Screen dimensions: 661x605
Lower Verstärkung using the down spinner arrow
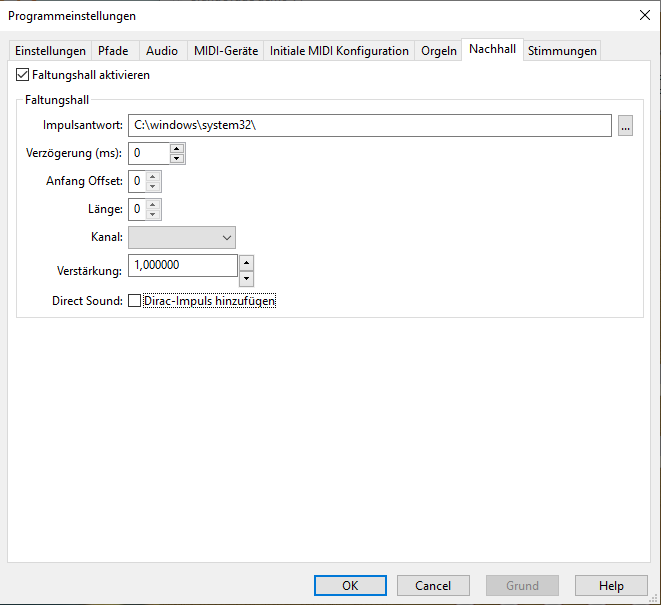(x=246, y=278)
